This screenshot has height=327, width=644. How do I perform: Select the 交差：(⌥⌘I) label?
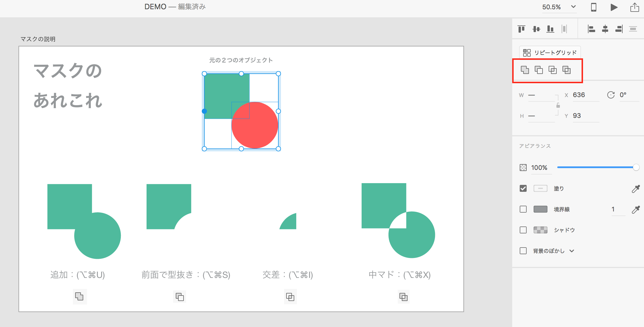pos(288,275)
